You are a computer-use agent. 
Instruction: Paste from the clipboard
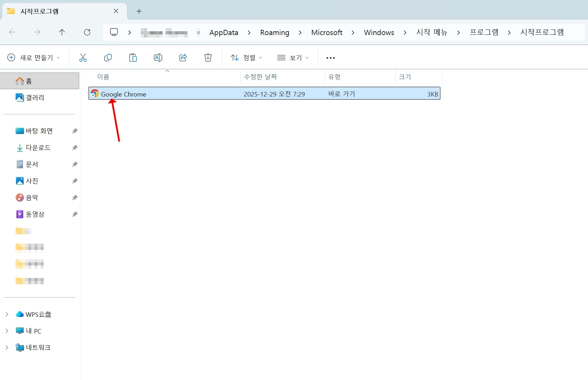(133, 58)
